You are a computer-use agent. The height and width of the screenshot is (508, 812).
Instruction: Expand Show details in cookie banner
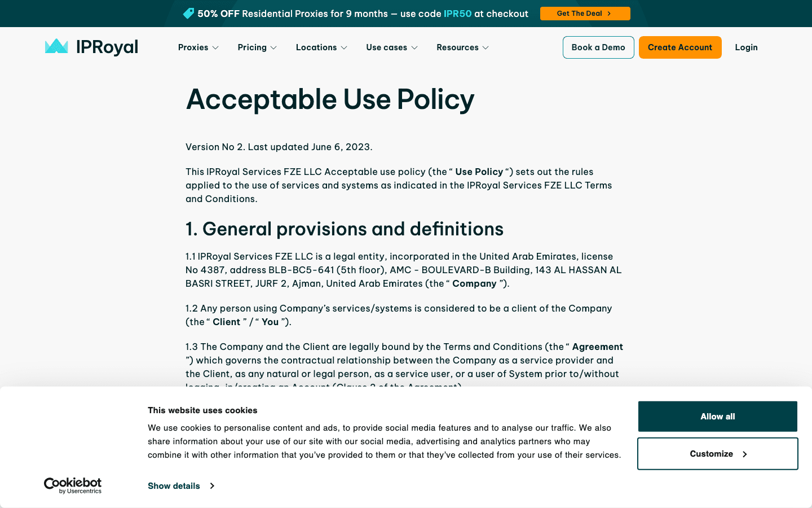[x=181, y=486]
